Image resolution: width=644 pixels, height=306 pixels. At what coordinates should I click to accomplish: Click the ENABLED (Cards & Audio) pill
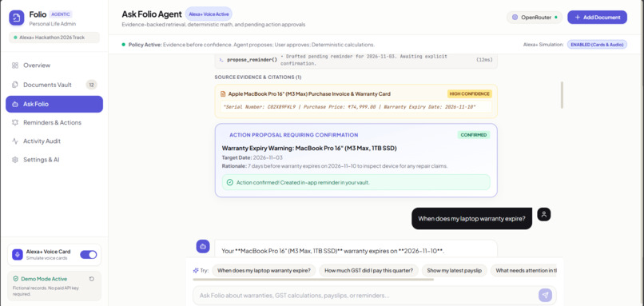pyautogui.click(x=597, y=45)
